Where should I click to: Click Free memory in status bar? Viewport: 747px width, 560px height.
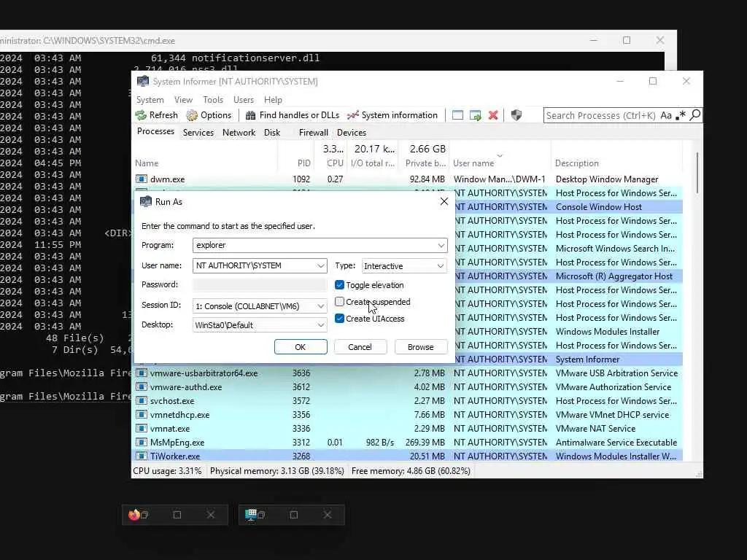411,471
